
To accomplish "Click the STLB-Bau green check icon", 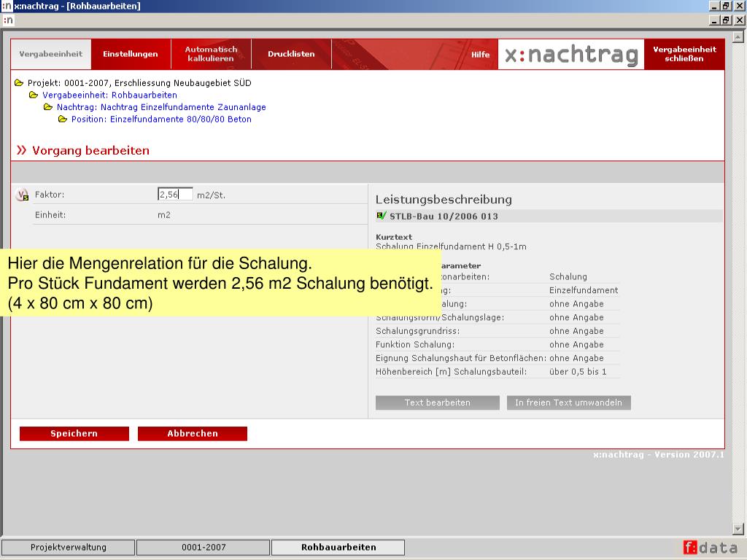I will 381,216.
